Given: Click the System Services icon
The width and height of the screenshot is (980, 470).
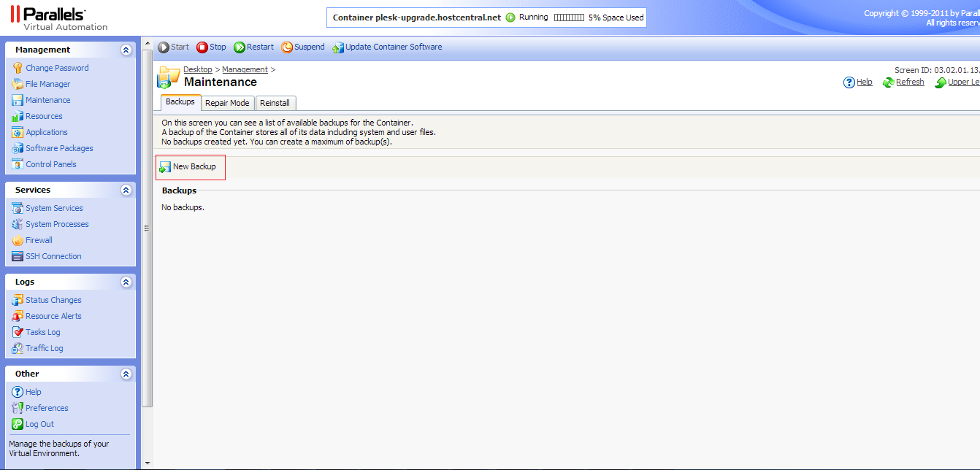Looking at the screenshot, I should click(18, 208).
